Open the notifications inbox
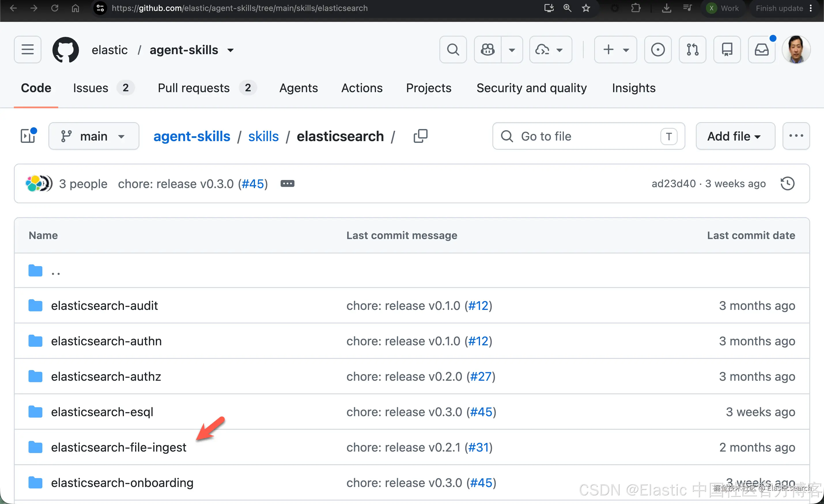Image resolution: width=824 pixels, height=504 pixels. pyautogui.click(x=761, y=50)
